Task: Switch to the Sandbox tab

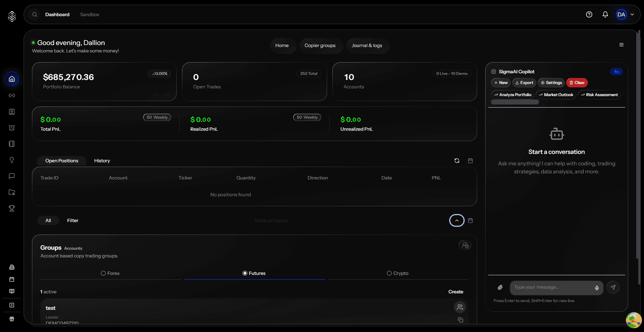Action: tap(90, 14)
